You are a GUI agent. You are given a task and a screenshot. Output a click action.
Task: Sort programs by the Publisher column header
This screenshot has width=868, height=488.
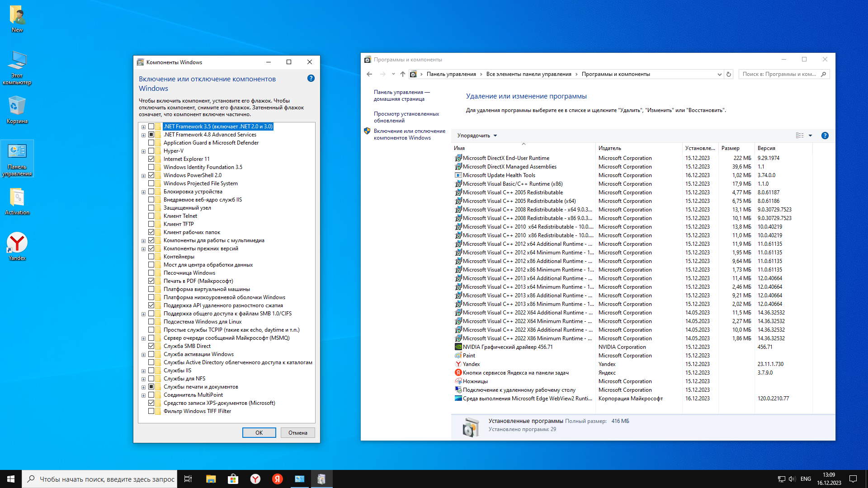click(609, 148)
